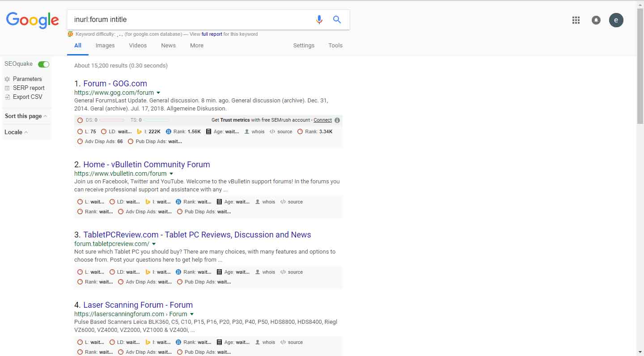
Task: Click Bing index icon under TabletPCReview result
Action: pos(148,272)
